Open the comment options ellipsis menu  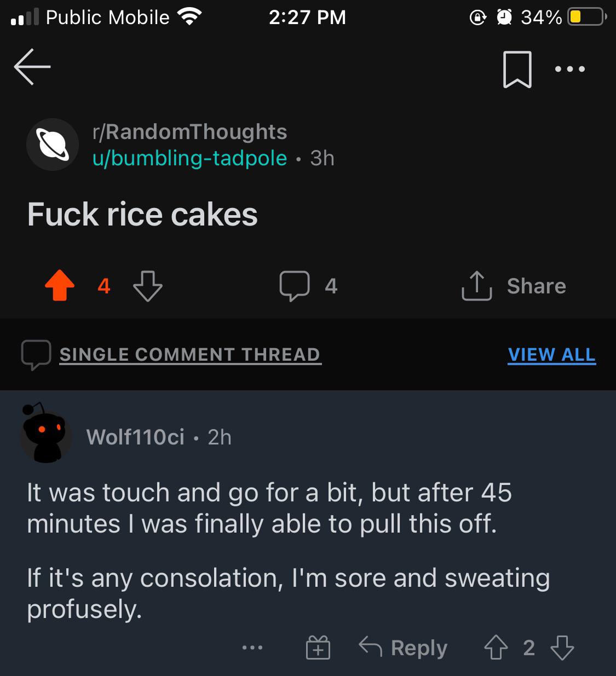click(252, 648)
